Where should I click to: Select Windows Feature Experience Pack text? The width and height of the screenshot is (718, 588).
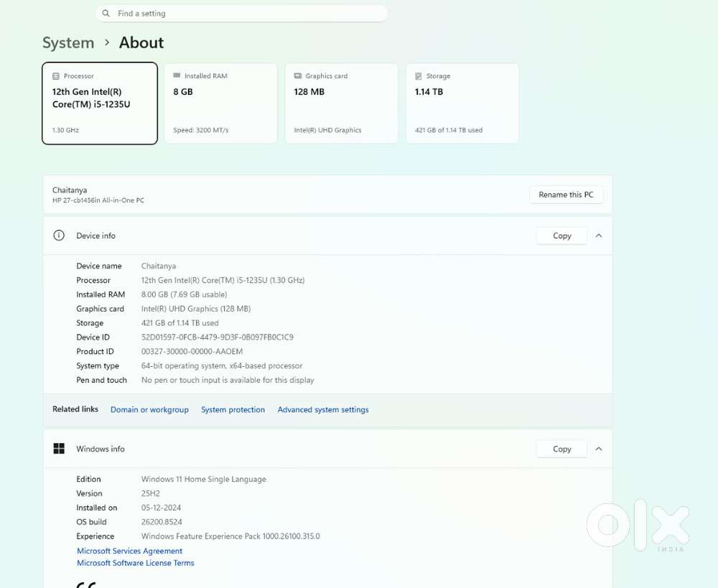[x=230, y=536]
